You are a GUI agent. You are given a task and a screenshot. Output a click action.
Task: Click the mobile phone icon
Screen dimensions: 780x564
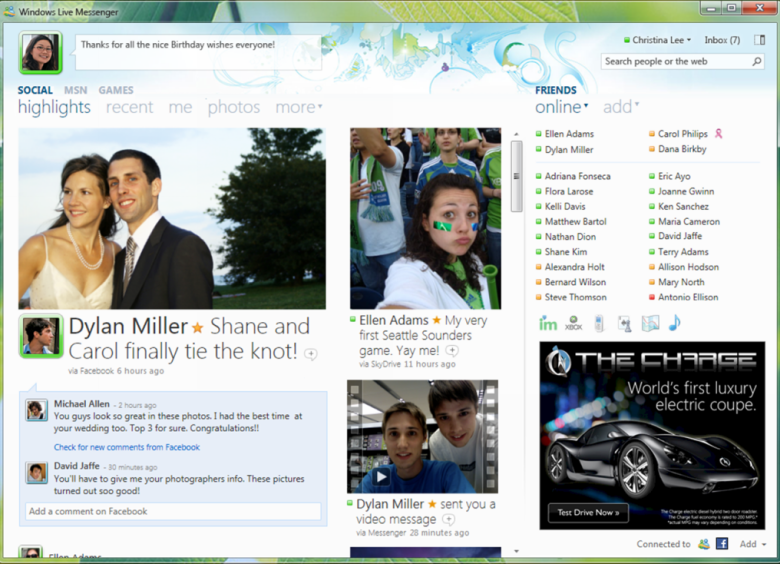point(599,323)
